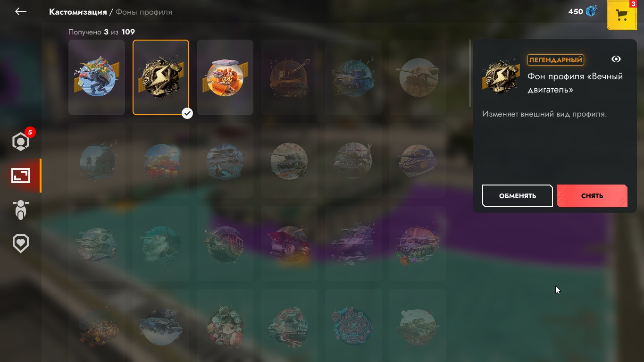Toggle preview with the eye icon
644x362 pixels.
coord(616,59)
